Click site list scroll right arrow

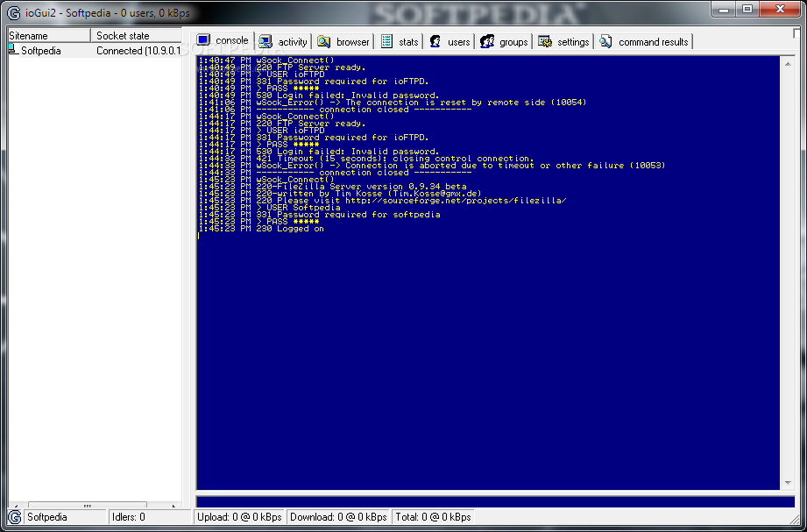click(174, 506)
